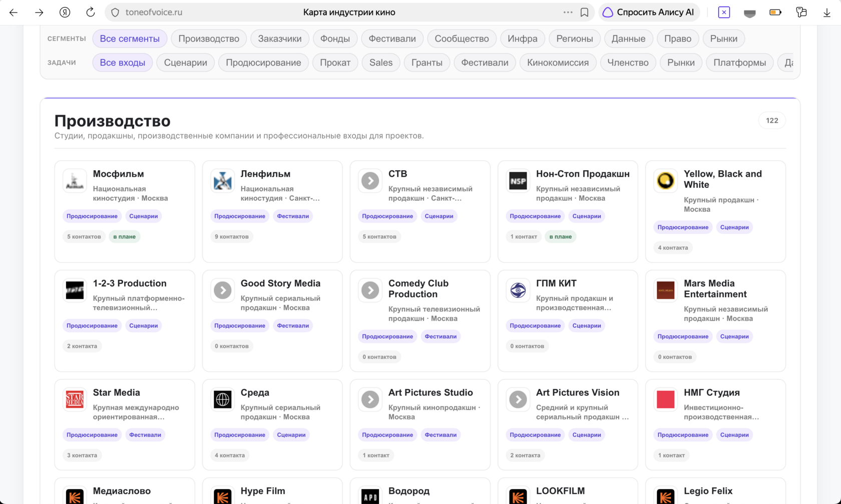841x504 pixels.
Task: Open the LOOKFILM card title
Action: [560, 491]
